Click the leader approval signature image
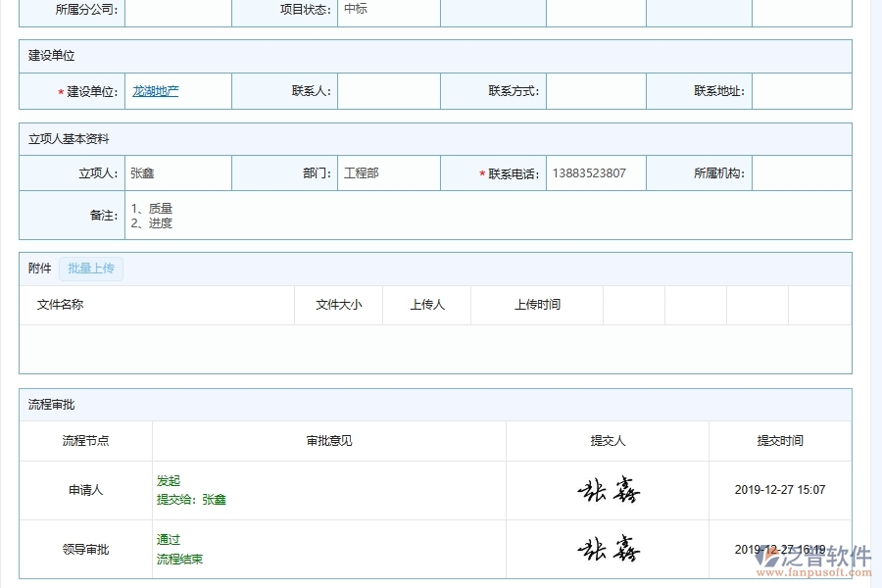Viewport: 882px width, 588px height. 608,549
